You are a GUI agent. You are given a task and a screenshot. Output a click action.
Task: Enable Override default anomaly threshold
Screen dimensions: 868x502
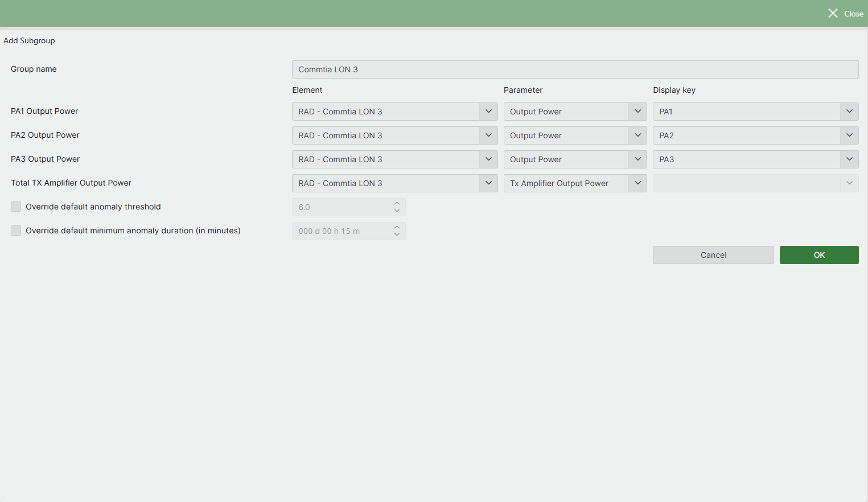click(x=16, y=207)
